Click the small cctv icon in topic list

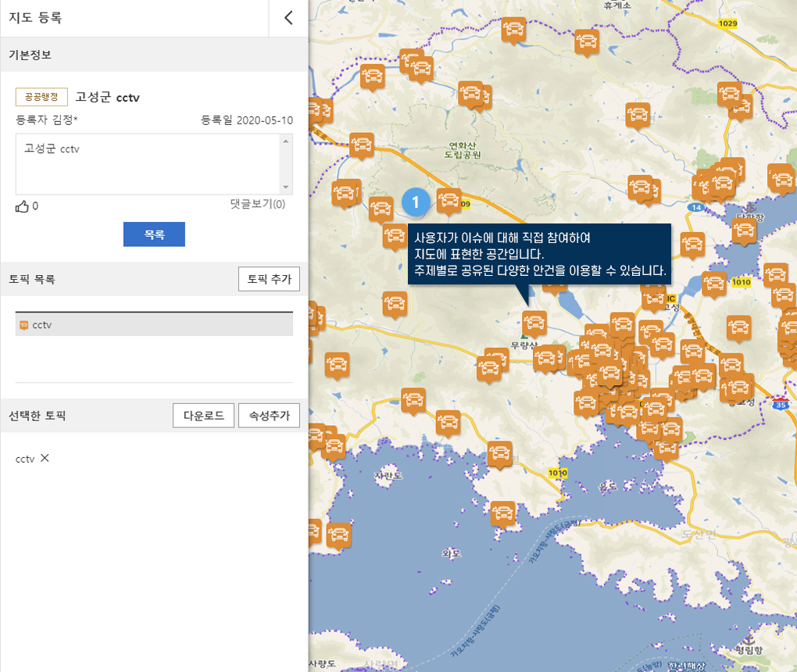pos(23,325)
